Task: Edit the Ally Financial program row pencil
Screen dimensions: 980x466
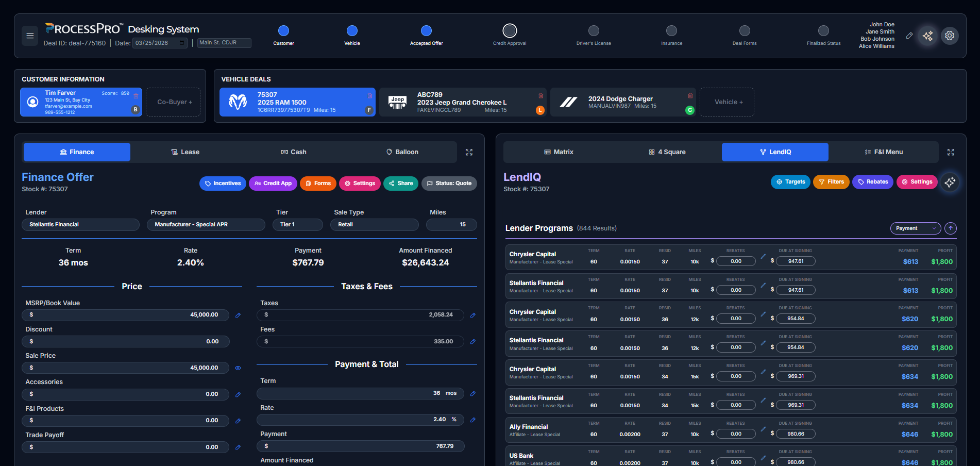Action: coord(763,429)
